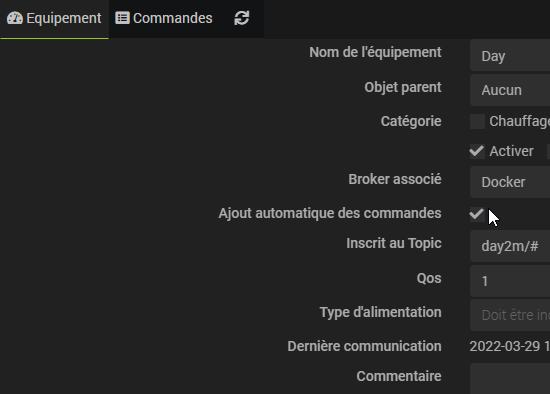Click the dashboard gauge icon on Equipement
This screenshot has height=394, width=550.
15,18
